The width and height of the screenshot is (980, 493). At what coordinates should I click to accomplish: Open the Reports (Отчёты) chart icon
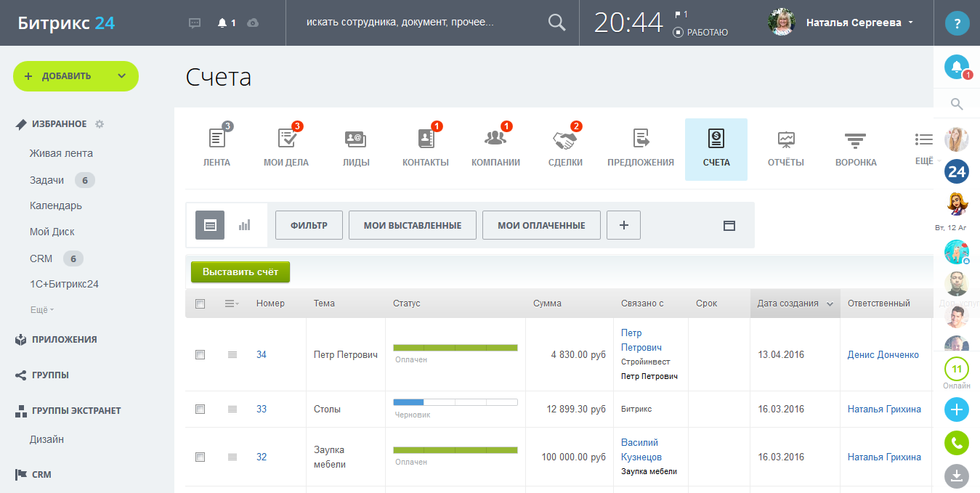pyautogui.click(x=785, y=139)
